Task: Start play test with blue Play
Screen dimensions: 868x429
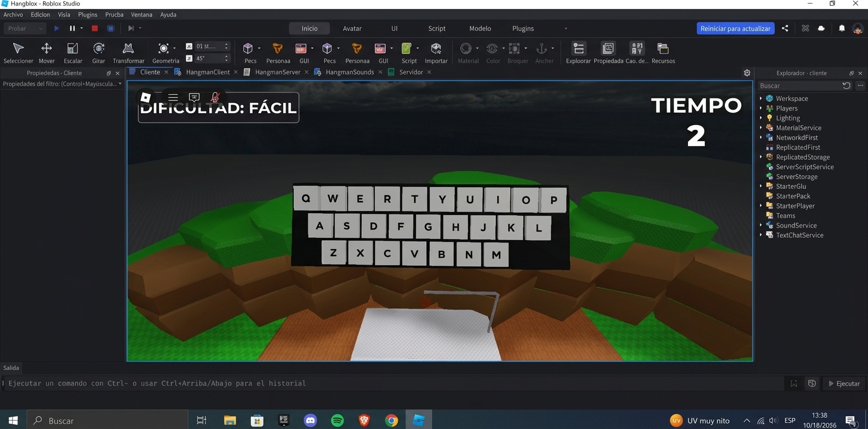Action: [x=57, y=28]
